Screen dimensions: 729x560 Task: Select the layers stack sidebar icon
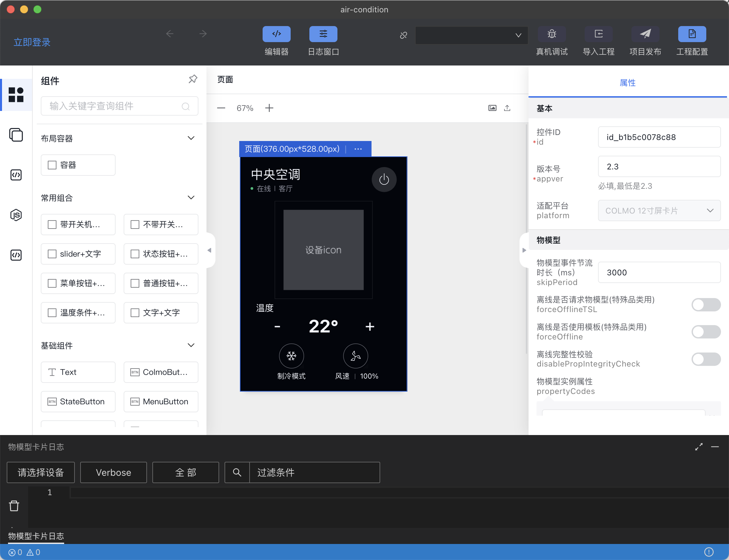pyautogui.click(x=16, y=135)
